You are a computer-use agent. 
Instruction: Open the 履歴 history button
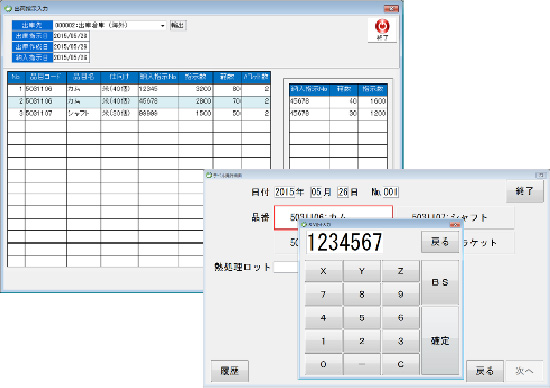point(230,371)
